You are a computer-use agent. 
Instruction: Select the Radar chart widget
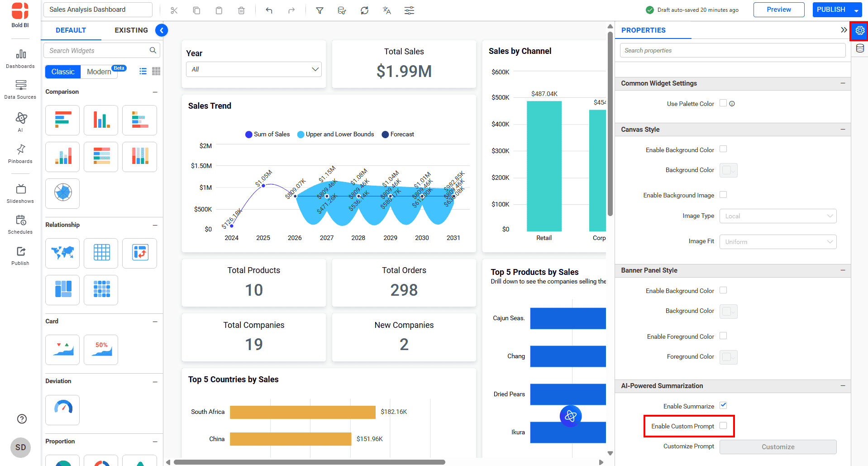(63, 193)
